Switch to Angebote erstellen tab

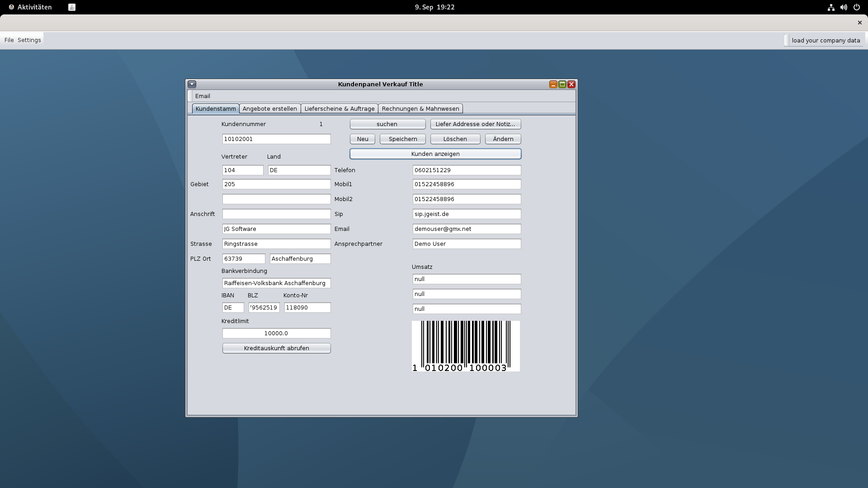pos(269,108)
